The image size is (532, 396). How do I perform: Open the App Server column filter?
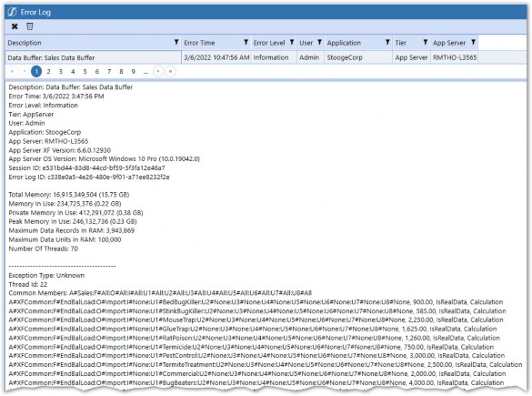[473, 42]
